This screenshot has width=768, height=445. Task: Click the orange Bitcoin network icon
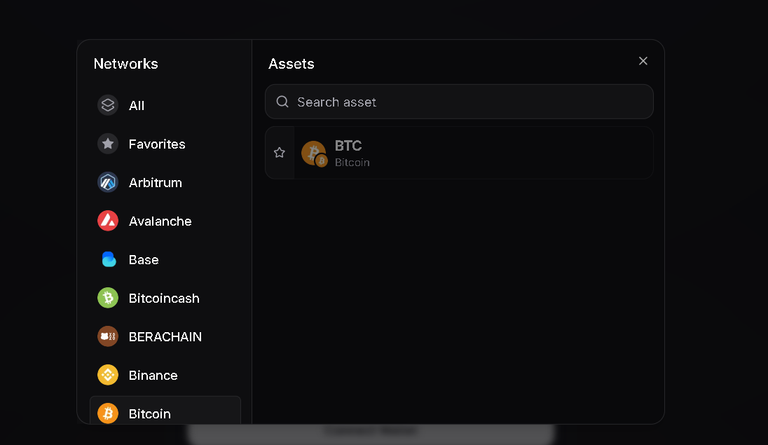pos(108,414)
